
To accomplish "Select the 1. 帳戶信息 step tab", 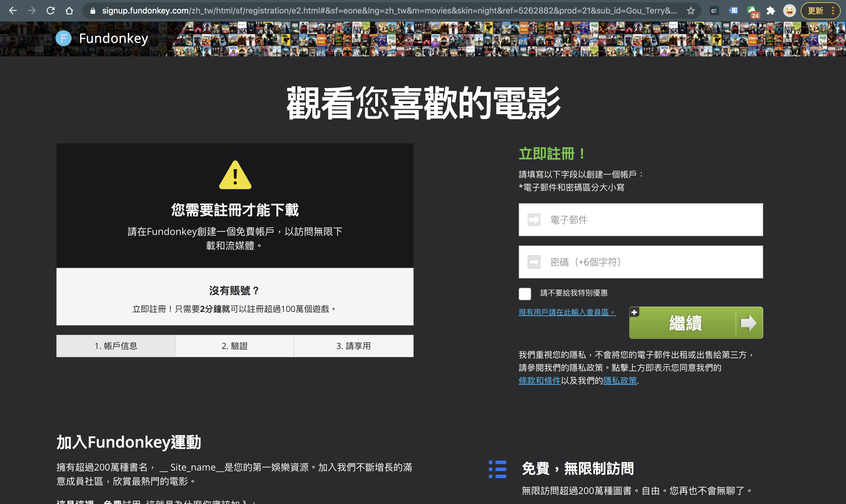I will coord(116,346).
